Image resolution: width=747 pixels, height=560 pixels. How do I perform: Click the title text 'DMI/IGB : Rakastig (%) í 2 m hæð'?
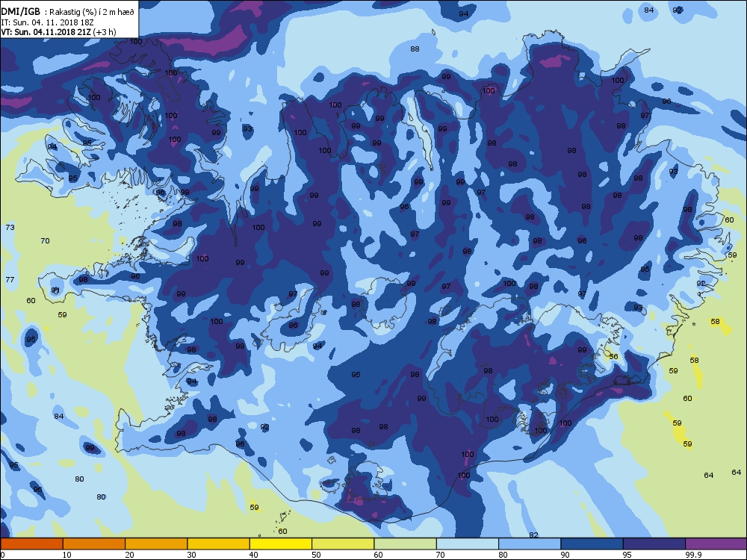tap(67, 12)
